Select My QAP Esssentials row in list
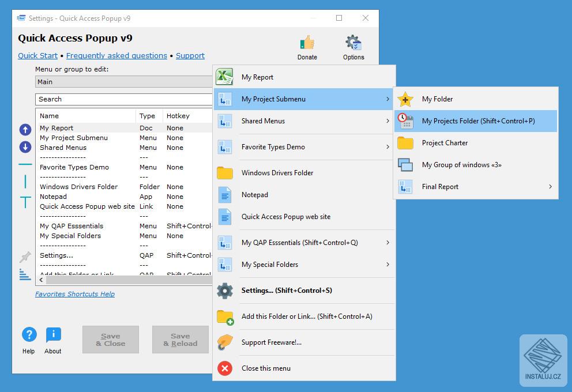 [125, 226]
